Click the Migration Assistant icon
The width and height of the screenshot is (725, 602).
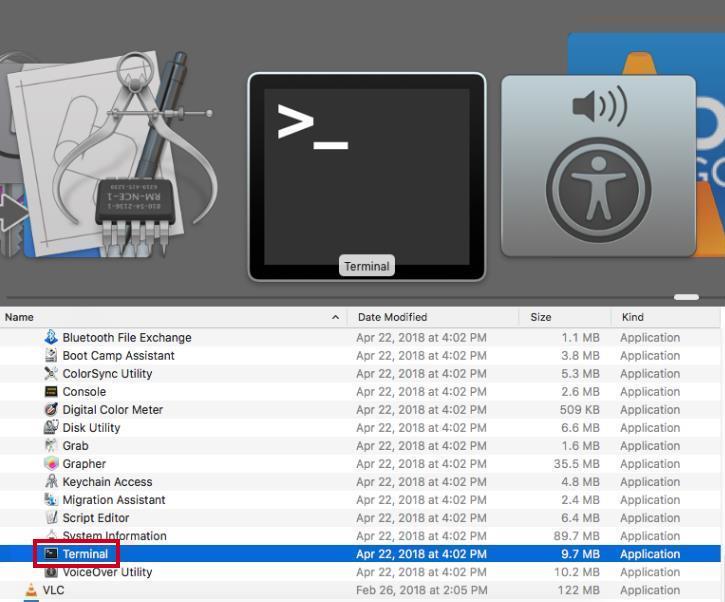[51, 499]
